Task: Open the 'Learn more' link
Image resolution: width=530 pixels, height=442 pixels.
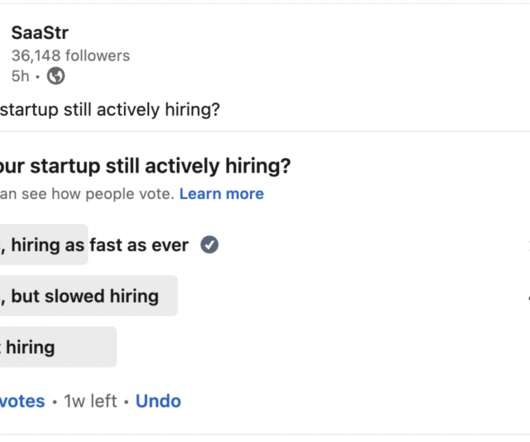Action: [221, 194]
